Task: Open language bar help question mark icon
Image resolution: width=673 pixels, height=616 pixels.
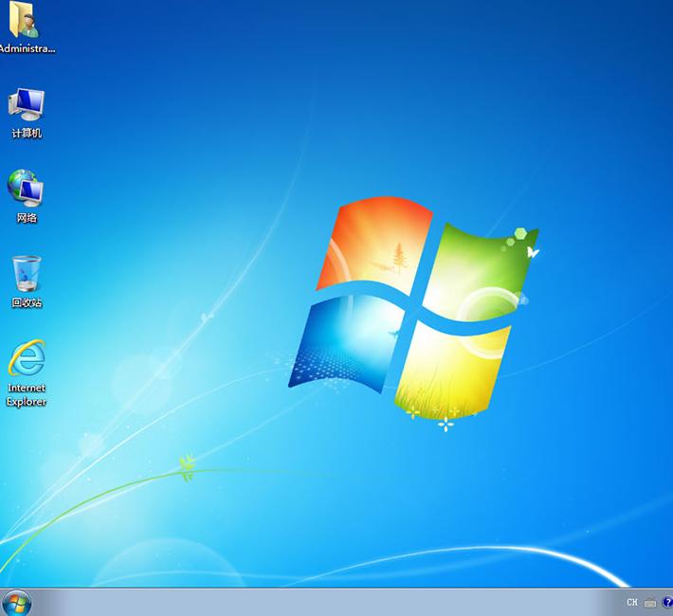Action: (666, 603)
